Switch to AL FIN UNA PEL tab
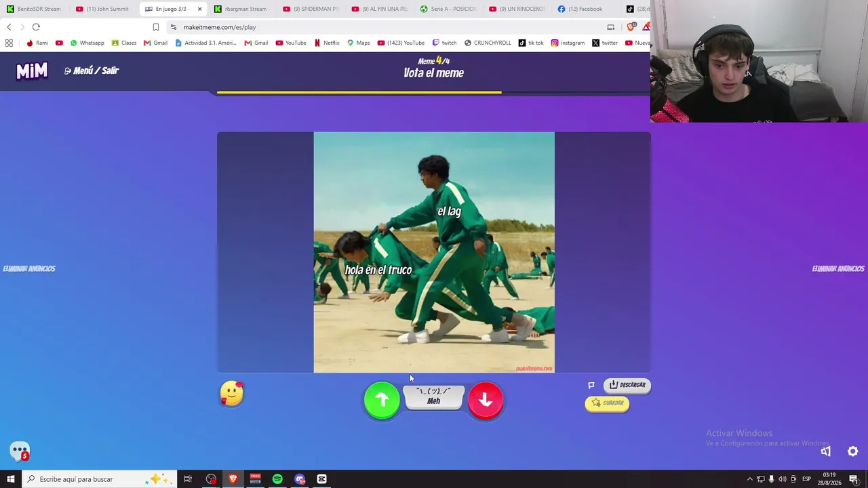 [380, 9]
